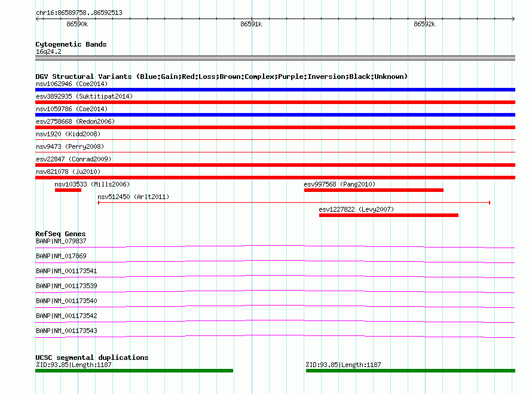Click the red bar under esv2758668
Screen dimensions: 532x394
coord(275,127)
